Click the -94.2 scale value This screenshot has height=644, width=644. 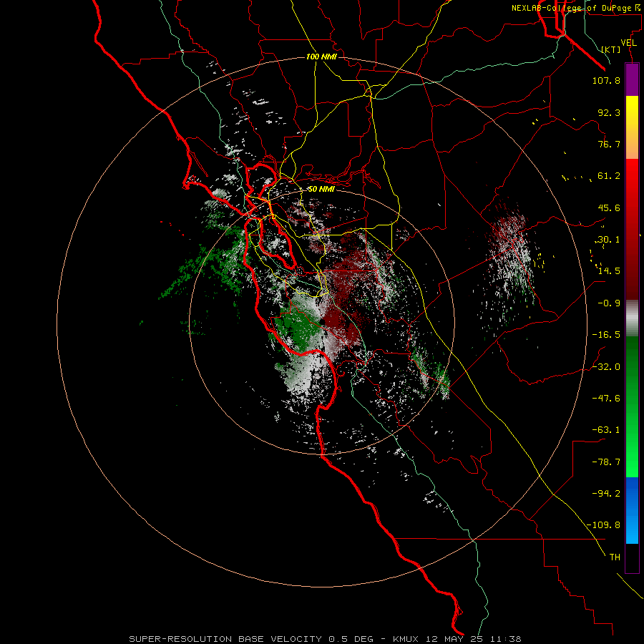tap(606, 494)
